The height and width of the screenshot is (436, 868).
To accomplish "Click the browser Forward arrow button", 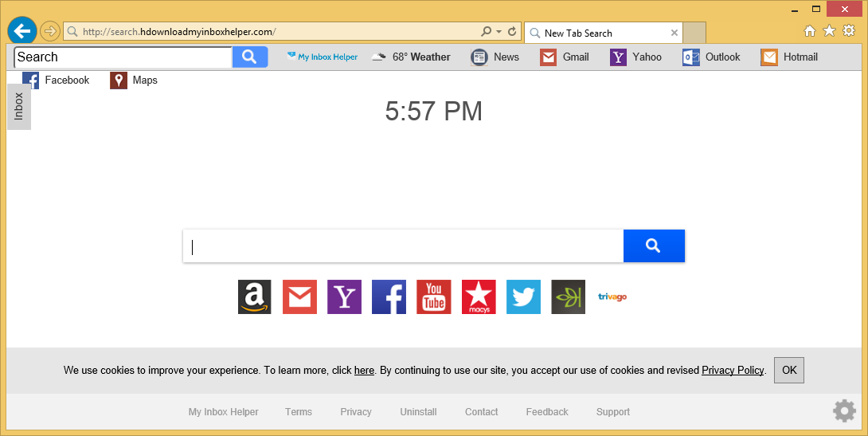I will (50, 31).
